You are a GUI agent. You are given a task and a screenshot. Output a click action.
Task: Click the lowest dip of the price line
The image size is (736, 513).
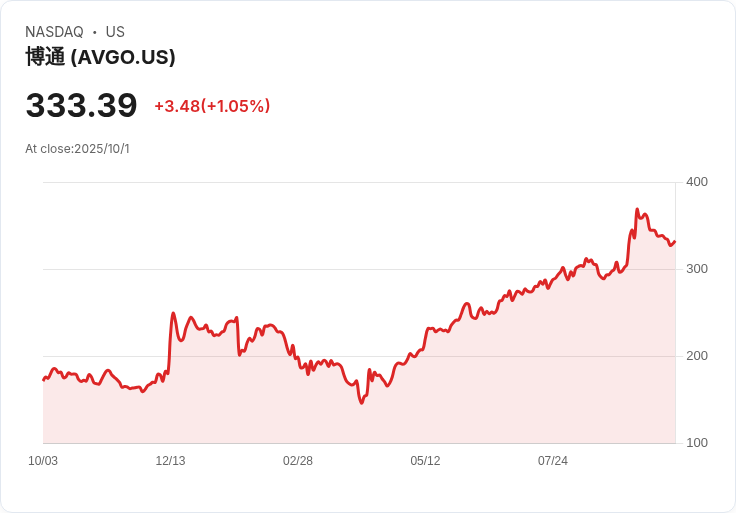point(361,402)
